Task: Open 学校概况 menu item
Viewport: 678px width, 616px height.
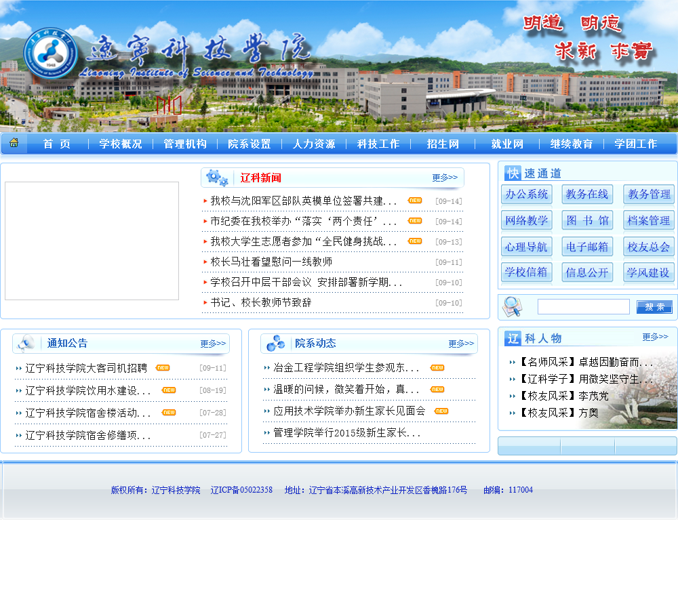Action: (x=121, y=144)
